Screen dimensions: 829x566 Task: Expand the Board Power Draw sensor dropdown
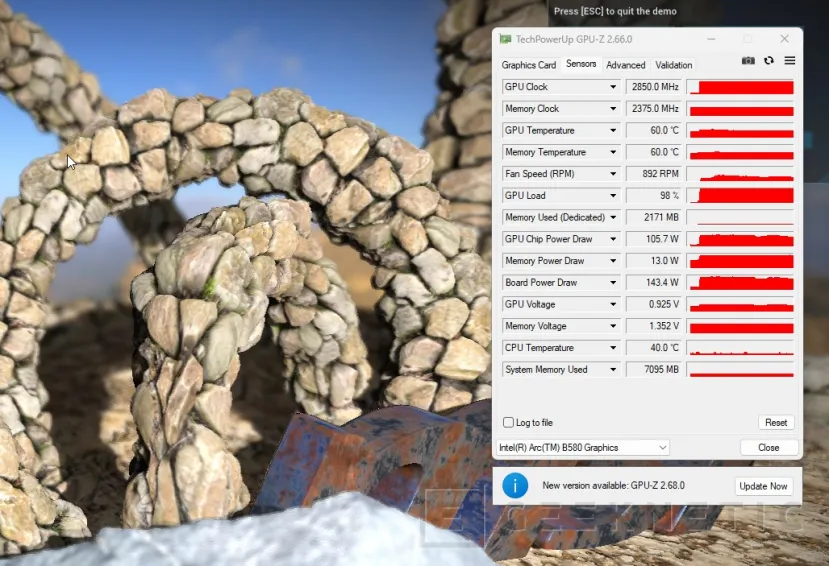click(613, 283)
